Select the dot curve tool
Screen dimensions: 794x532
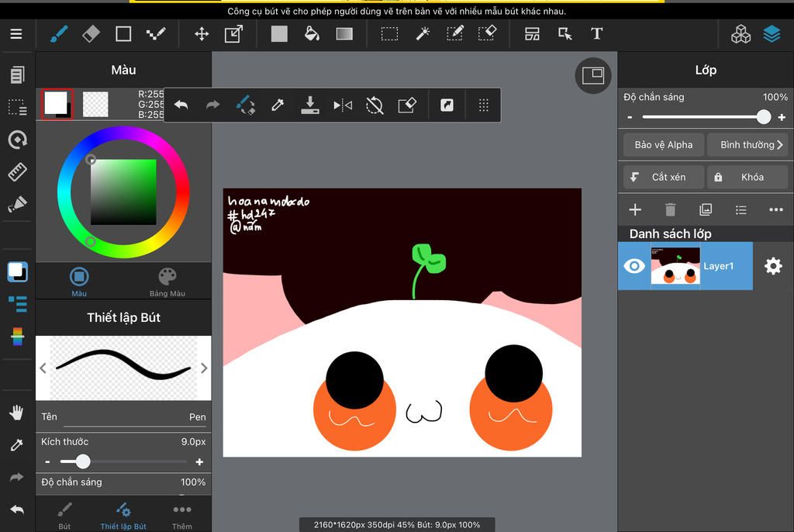point(155,34)
